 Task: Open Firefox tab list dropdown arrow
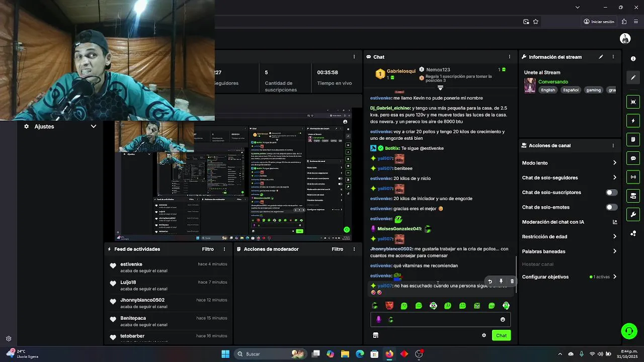pos(577,7)
